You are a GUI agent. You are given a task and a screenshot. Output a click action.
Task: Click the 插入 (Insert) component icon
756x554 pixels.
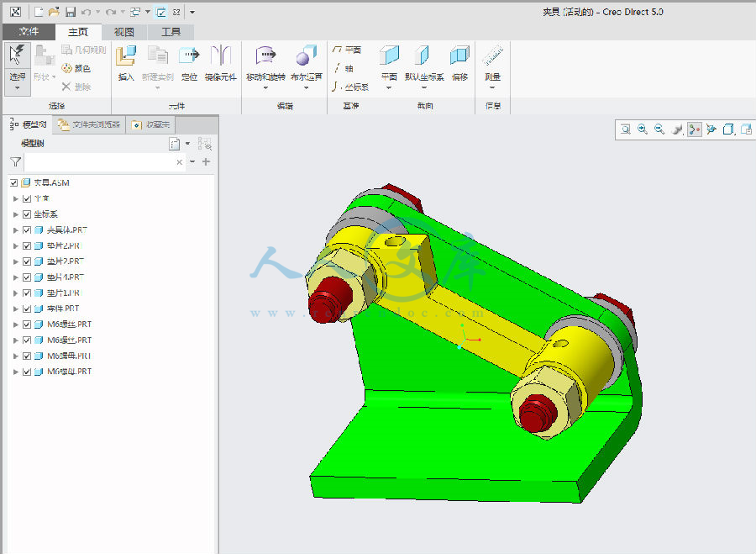(126, 55)
